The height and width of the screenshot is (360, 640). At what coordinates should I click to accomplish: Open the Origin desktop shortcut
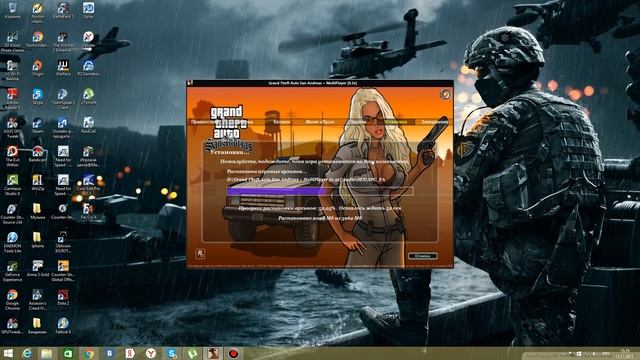[x=38, y=68]
